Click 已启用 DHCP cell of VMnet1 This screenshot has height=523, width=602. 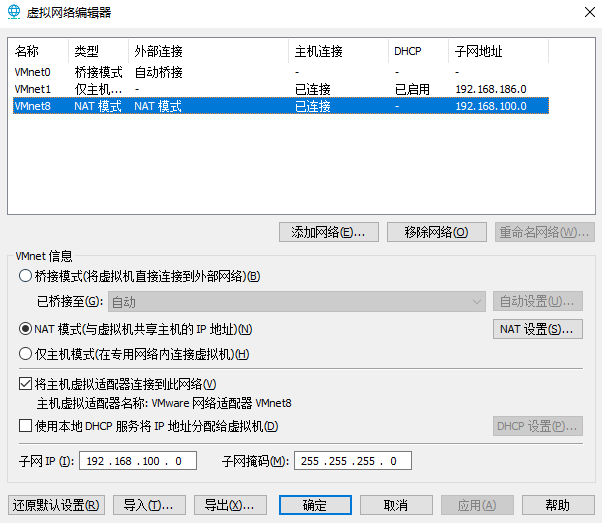click(x=412, y=89)
